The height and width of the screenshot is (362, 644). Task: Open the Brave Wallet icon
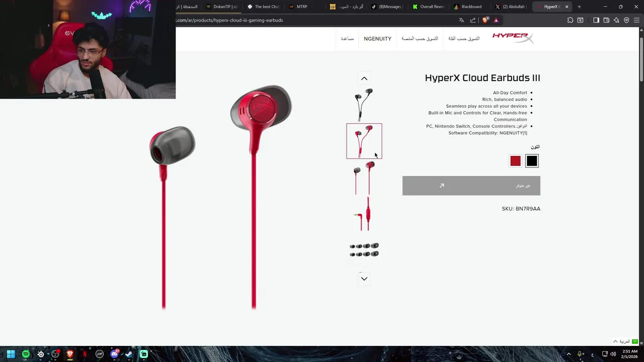click(606, 20)
